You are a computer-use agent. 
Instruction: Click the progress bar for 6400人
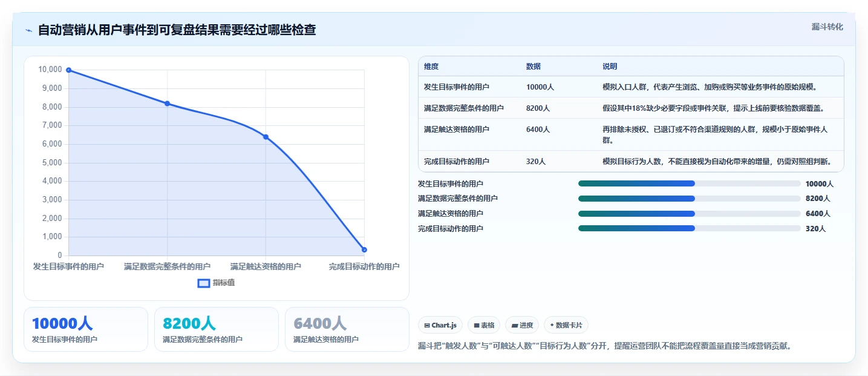[x=690, y=214]
